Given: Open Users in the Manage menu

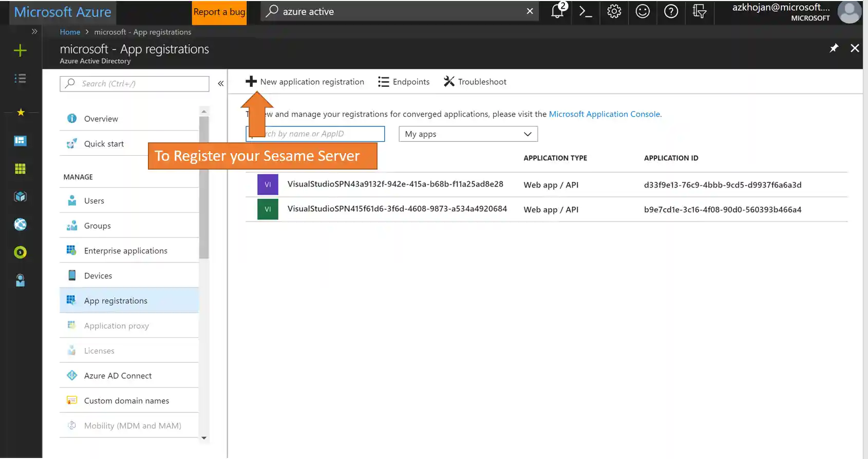Looking at the screenshot, I should click(129, 200).
